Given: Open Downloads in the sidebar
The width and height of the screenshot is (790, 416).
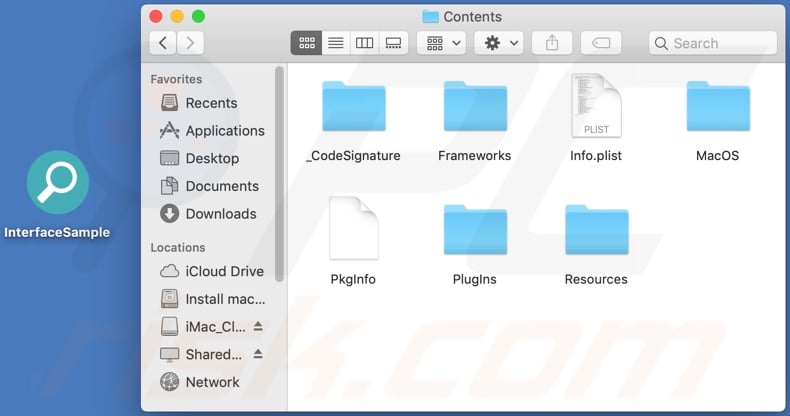Looking at the screenshot, I should click(209, 214).
